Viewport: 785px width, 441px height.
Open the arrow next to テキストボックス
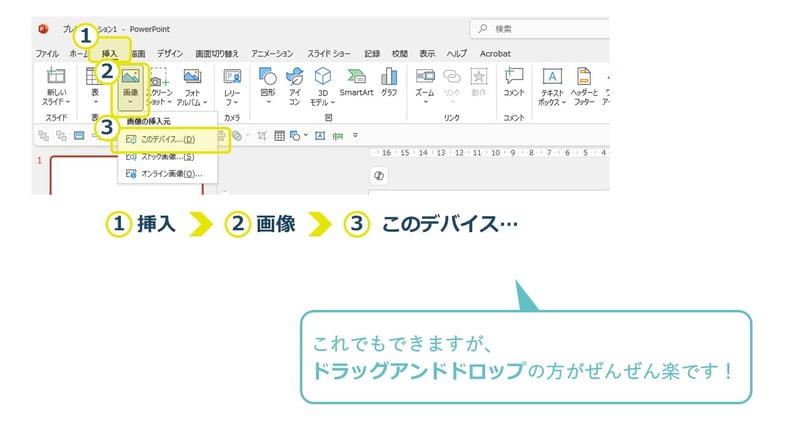pyautogui.click(x=563, y=102)
